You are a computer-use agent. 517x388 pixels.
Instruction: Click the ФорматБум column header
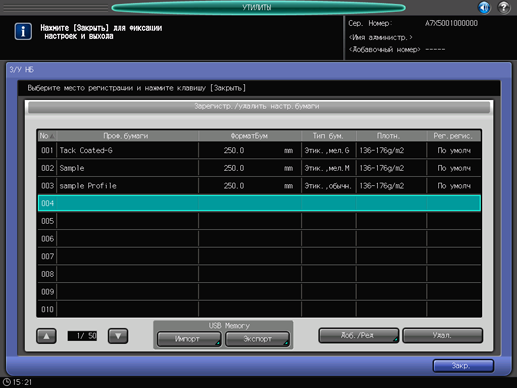click(x=250, y=136)
